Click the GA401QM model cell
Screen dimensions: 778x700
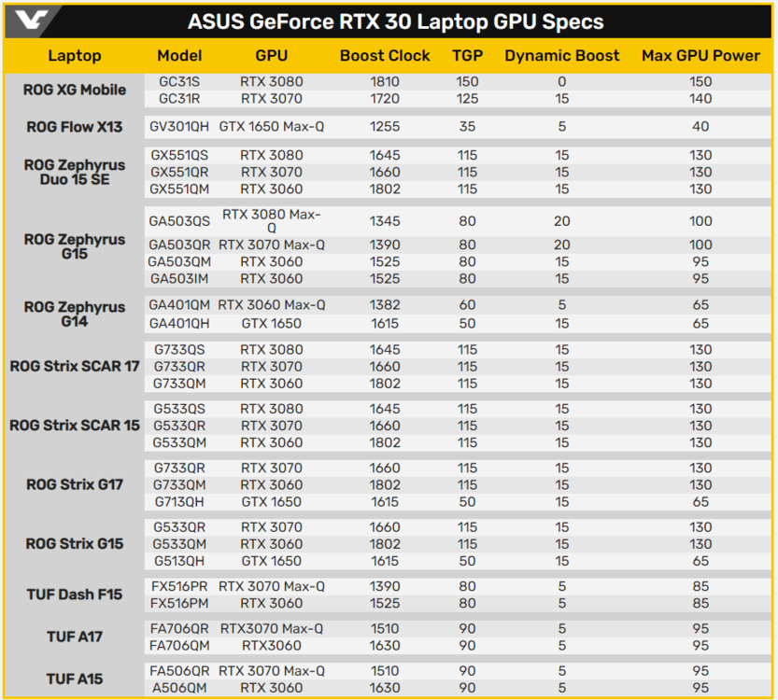(x=179, y=305)
